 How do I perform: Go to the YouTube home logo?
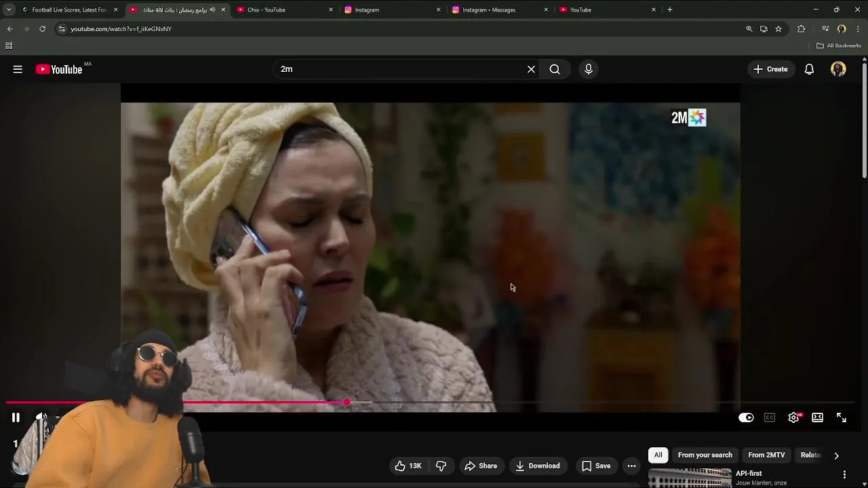(x=59, y=69)
